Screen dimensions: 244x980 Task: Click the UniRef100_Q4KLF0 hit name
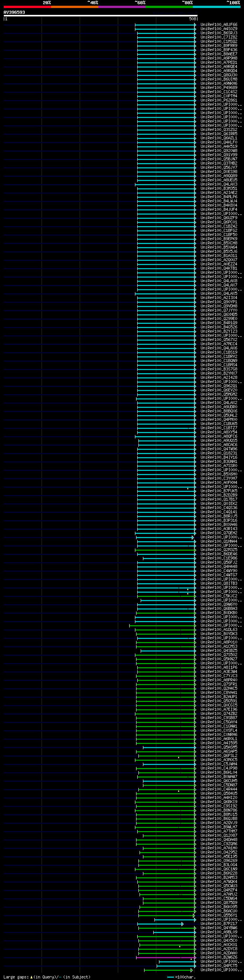[219, 142]
